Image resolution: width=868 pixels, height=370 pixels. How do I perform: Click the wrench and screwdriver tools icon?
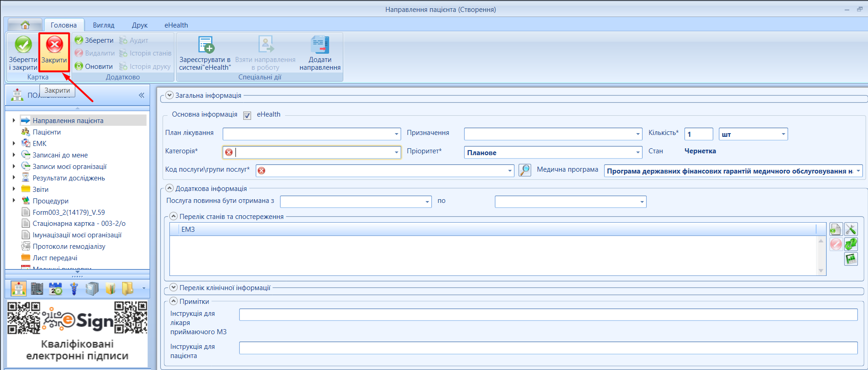click(851, 229)
